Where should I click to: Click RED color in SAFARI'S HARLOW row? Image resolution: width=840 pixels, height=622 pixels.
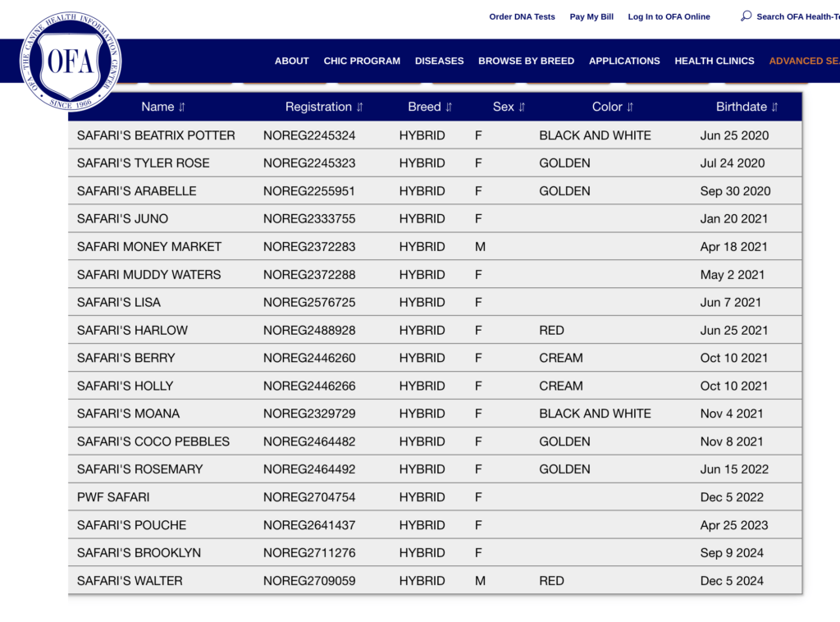551,331
